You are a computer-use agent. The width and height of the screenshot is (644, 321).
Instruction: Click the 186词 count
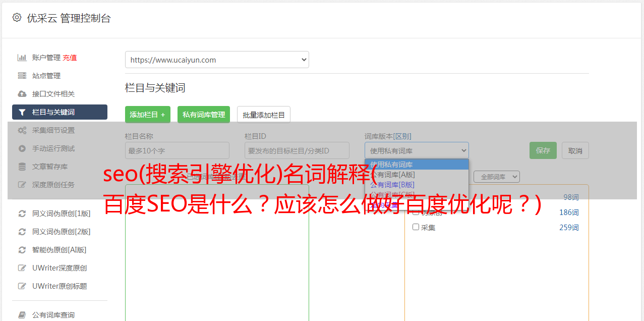click(569, 212)
